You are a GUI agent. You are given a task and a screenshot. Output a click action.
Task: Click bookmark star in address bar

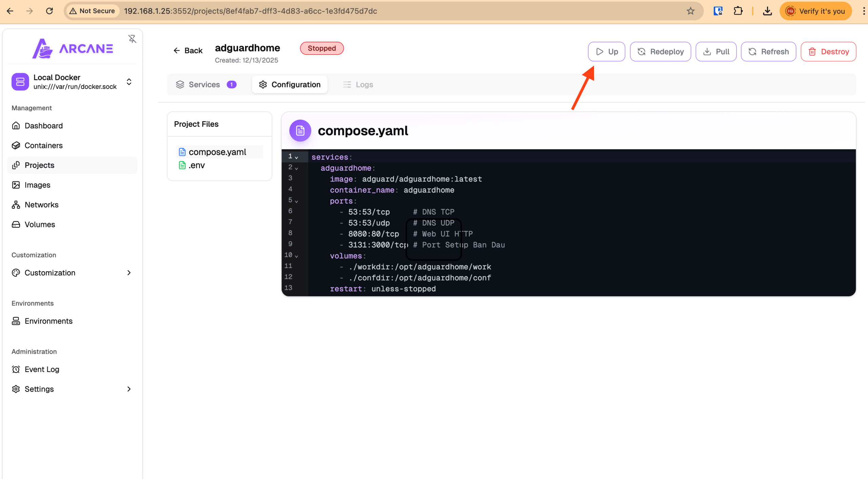[x=690, y=11]
